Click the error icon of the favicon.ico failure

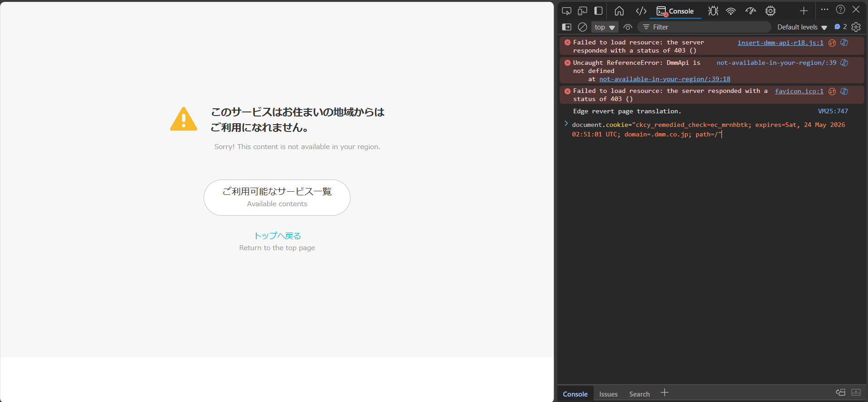point(567,91)
